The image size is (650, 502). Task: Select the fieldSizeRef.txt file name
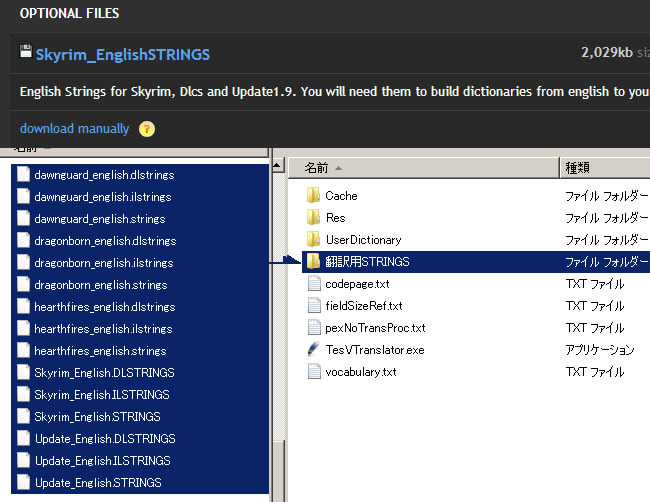[364, 306]
